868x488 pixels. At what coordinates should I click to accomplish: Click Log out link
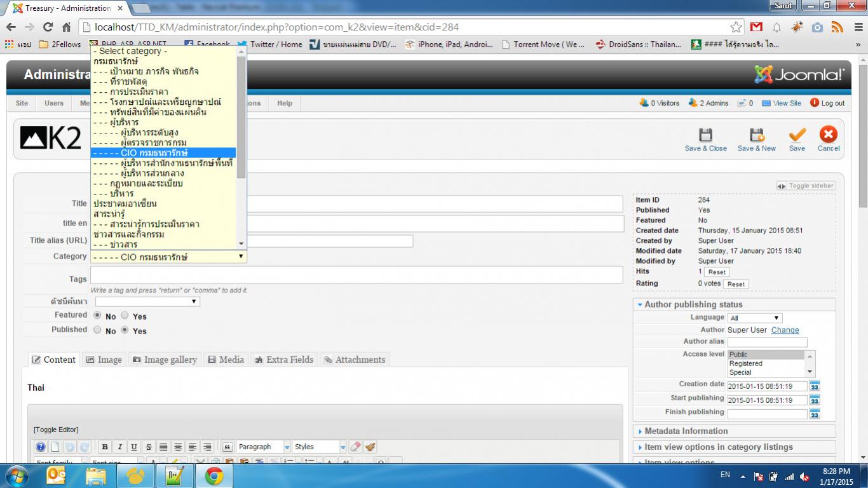[833, 103]
